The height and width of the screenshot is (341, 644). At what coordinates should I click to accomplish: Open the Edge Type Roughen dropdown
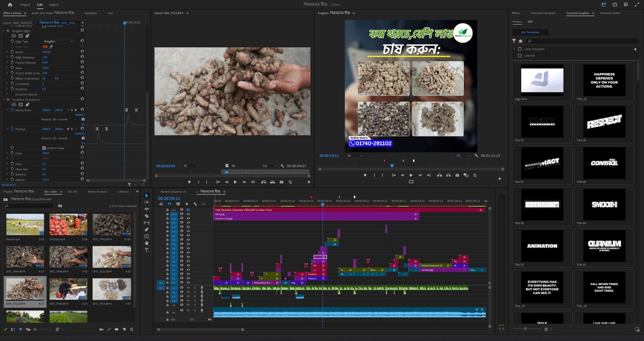point(58,41)
